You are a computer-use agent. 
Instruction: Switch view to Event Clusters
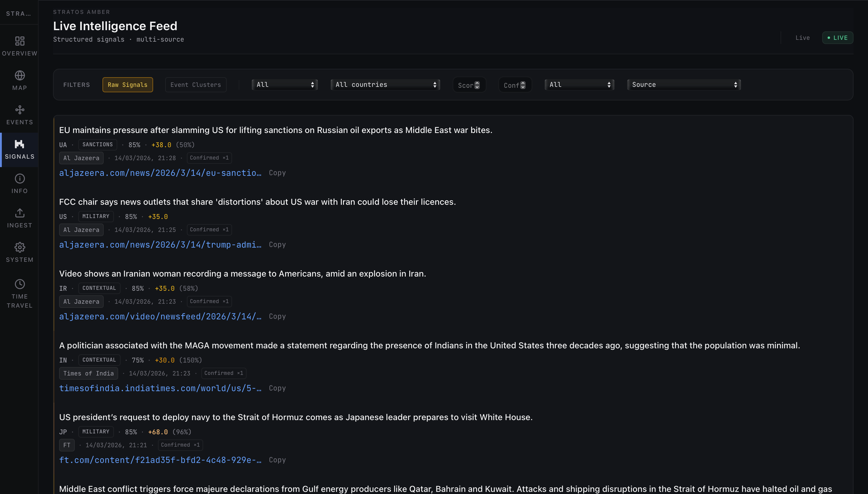coord(196,85)
